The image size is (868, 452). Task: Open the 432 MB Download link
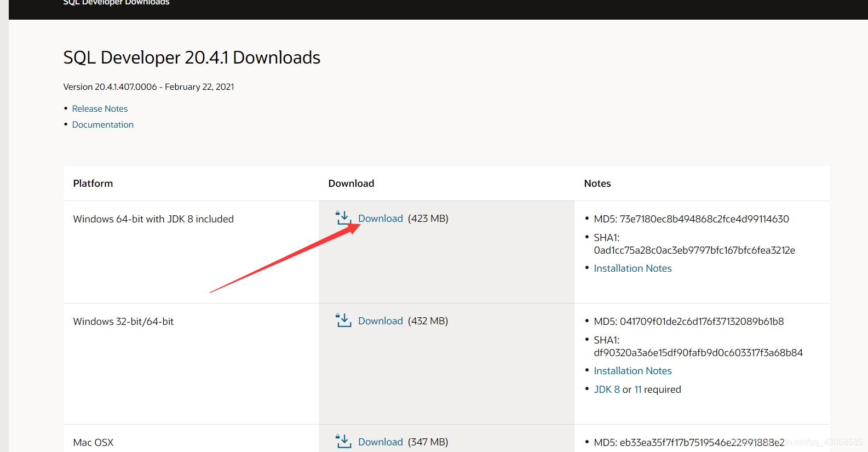click(381, 321)
